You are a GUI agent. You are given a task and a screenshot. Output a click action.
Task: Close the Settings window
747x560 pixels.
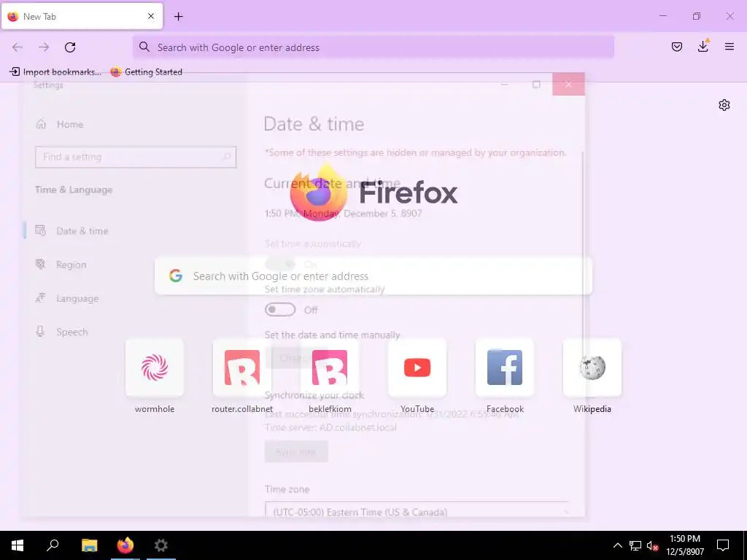coord(568,85)
